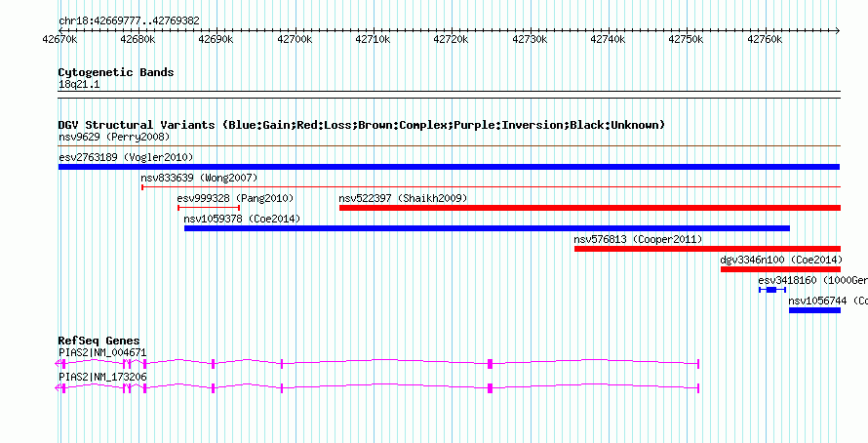Click the dgv3346n100 (Coe2014) red bar

pos(780,269)
